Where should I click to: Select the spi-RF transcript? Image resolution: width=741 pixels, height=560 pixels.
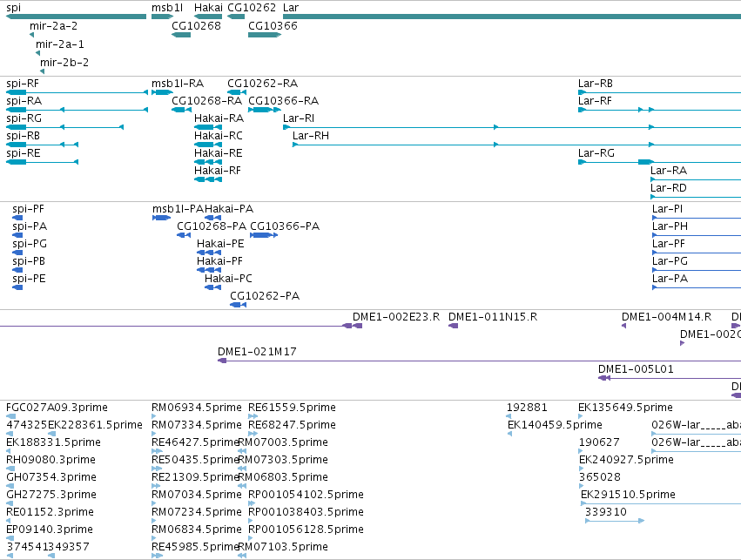pyautogui.click(x=77, y=92)
